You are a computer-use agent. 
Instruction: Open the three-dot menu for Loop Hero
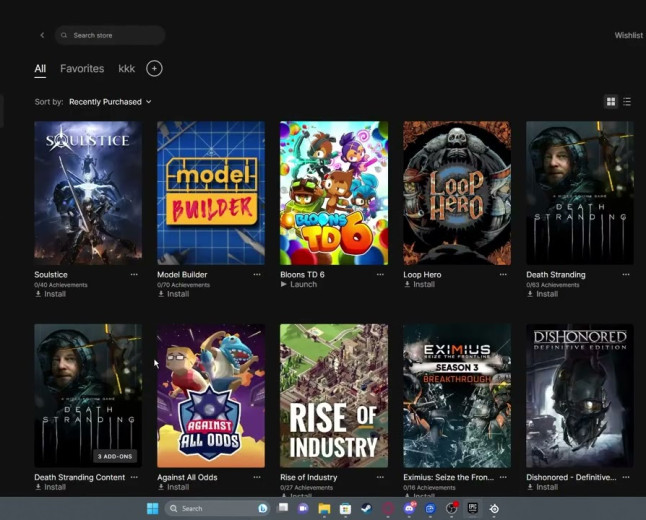[x=503, y=274]
